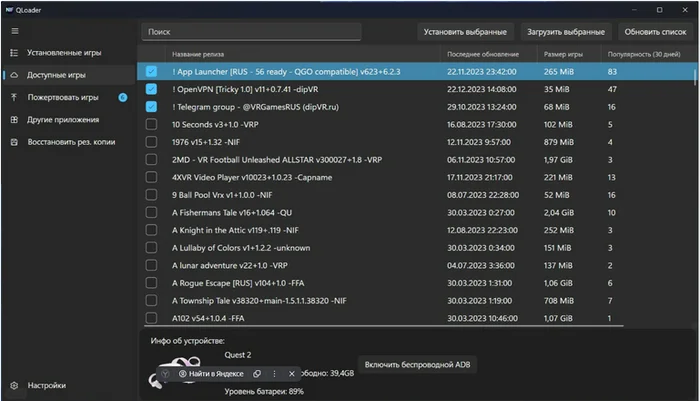This screenshot has width=700, height=401.
Task: Click Обновить список button
Action: pyautogui.click(x=655, y=32)
